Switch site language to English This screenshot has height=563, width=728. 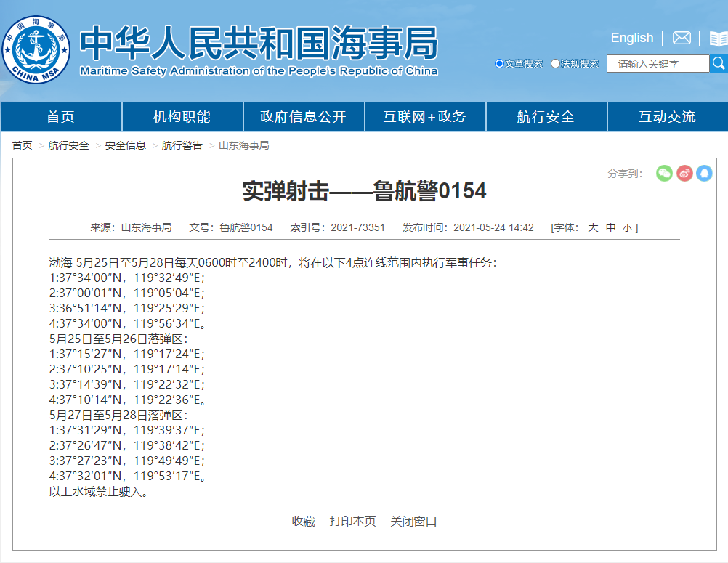pyautogui.click(x=631, y=38)
